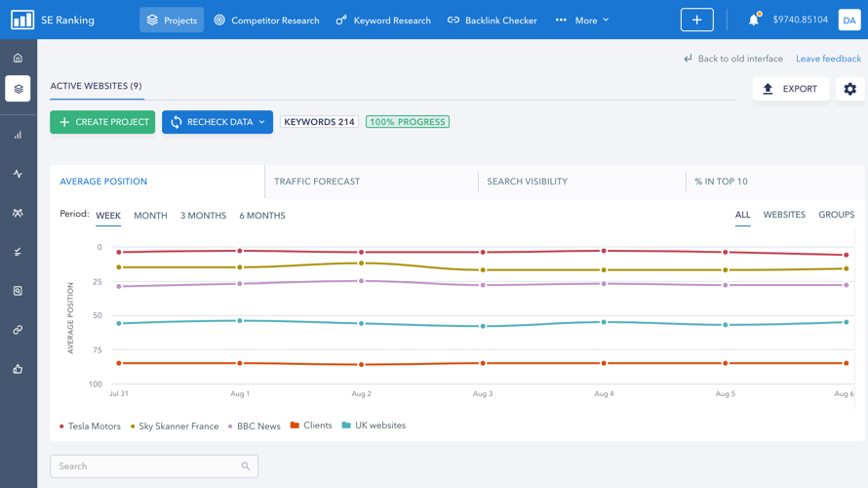Open the notifications bell
The height and width of the screenshot is (488, 868).
753,20
